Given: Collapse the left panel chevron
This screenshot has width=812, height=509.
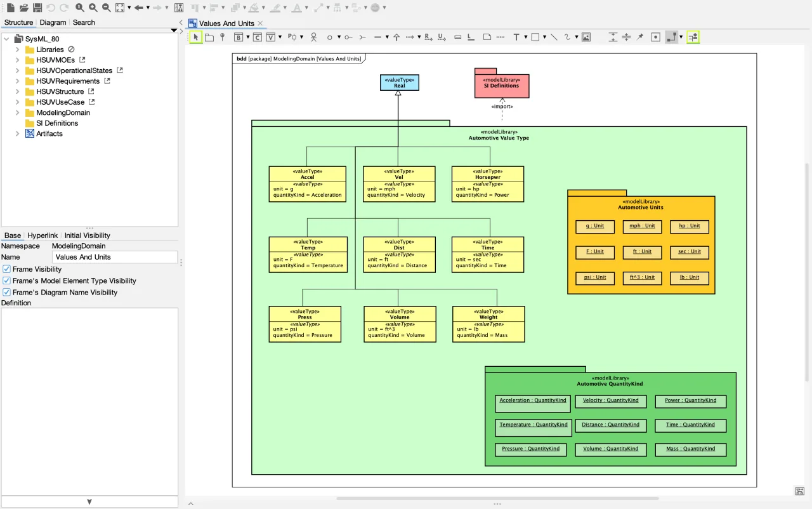Looking at the screenshot, I should coord(181,23).
